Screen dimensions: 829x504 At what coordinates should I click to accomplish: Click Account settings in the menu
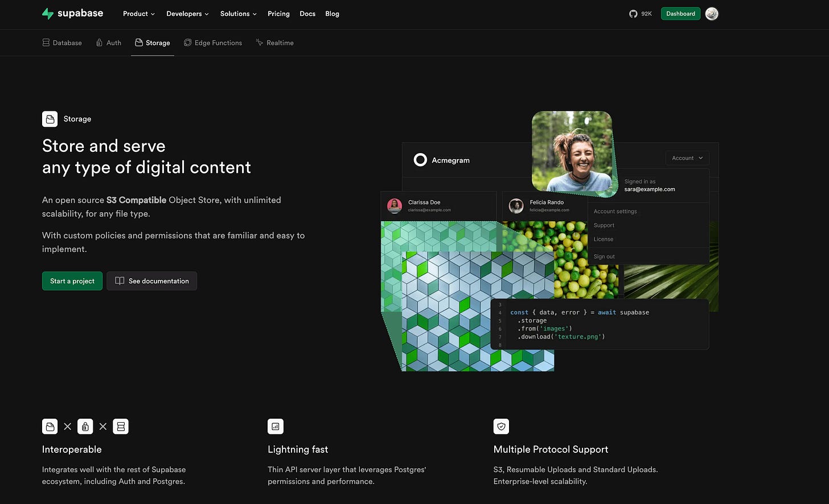click(x=615, y=211)
